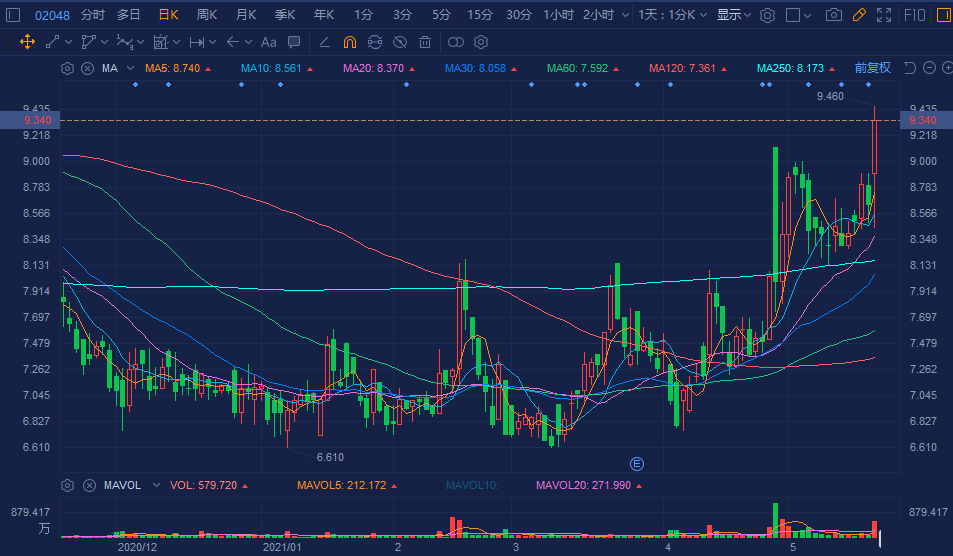Switch to the 周K weekly tab
953x556 pixels.
tap(207, 15)
